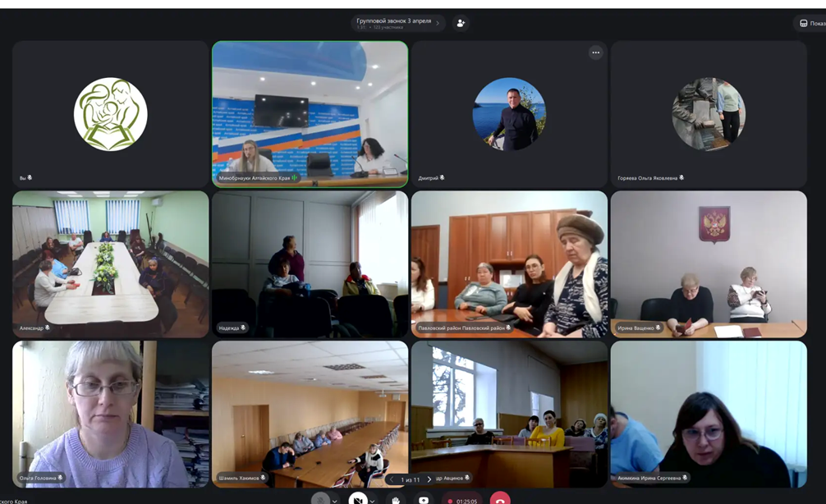
Task: Click the add participant icon
Action: (461, 23)
